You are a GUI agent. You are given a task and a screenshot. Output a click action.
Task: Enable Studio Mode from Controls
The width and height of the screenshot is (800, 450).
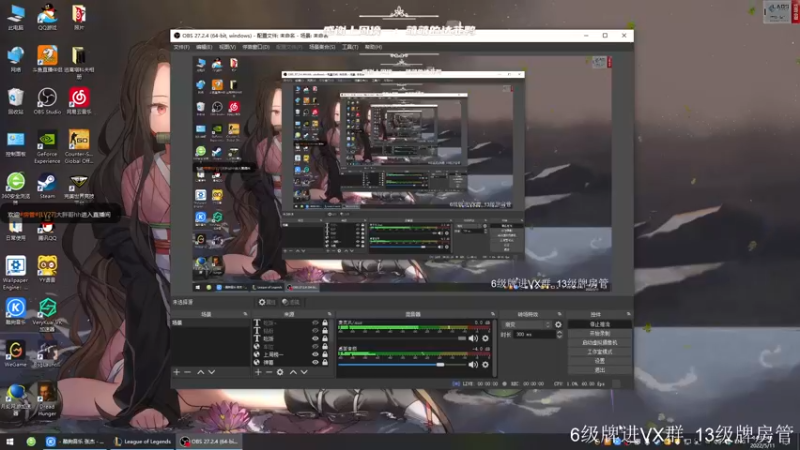(600, 352)
